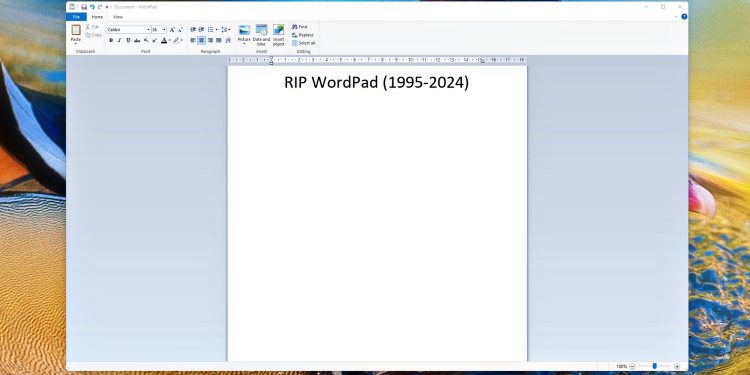This screenshot has width=750, height=375.
Task: Close the WordPad window
Action: 680,7
